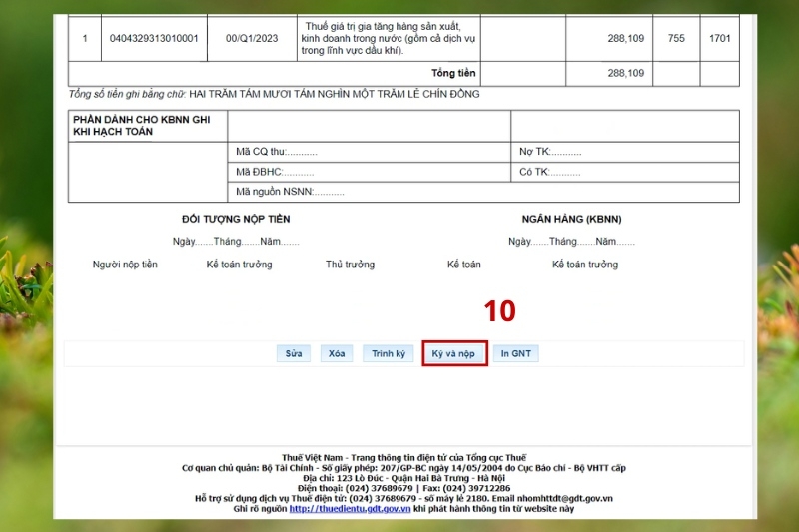Click the Người nộp tiền label
Image resolution: width=799 pixels, height=532 pixels.
click(125, 265)
